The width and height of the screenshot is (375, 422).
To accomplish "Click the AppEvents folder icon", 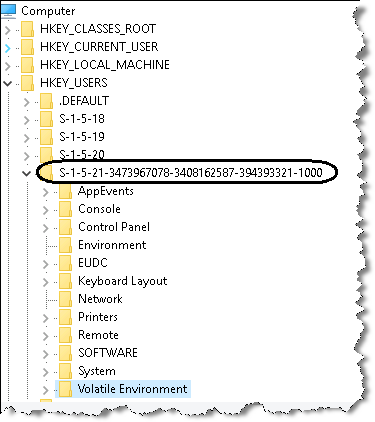I will coord(65,191).
